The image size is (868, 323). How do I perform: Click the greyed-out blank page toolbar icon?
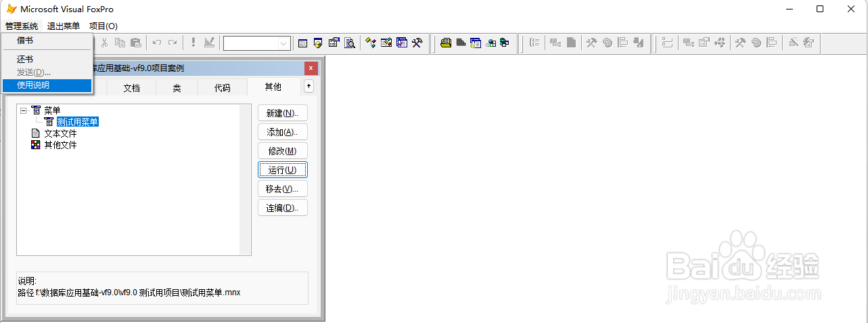572,43
